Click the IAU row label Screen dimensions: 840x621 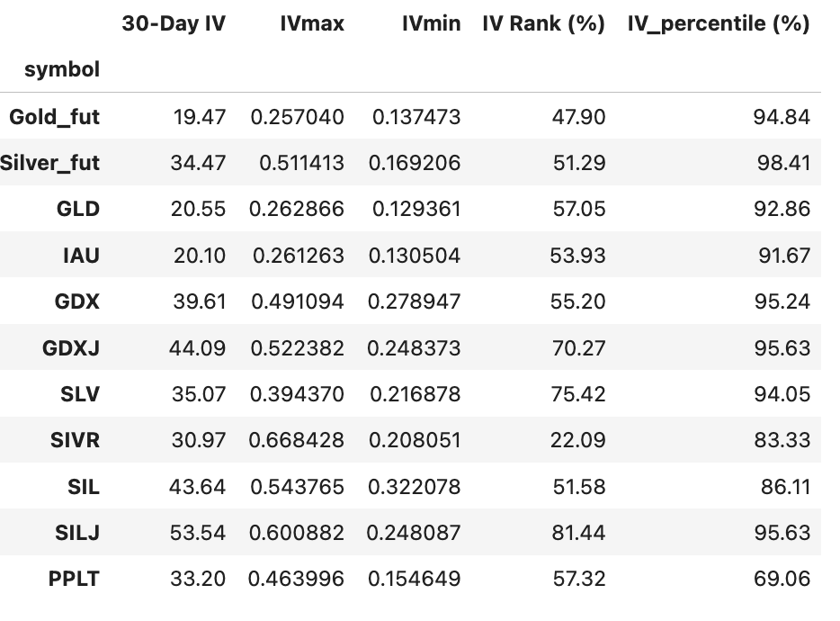[81, 256]
